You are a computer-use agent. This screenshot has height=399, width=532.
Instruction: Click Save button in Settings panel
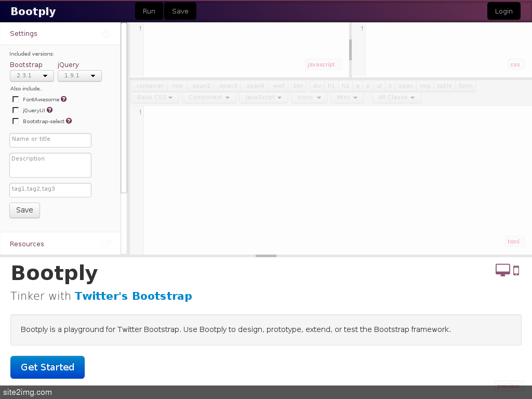click(25, 210)
